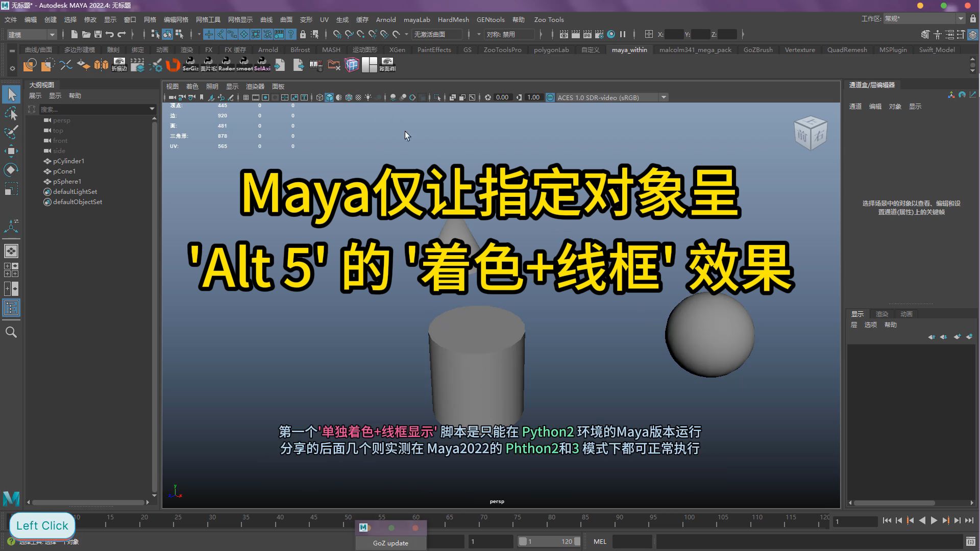Activate the Paint selection brush tool
The height and width of the screenshot is (551, 980).
click(11, 132)
